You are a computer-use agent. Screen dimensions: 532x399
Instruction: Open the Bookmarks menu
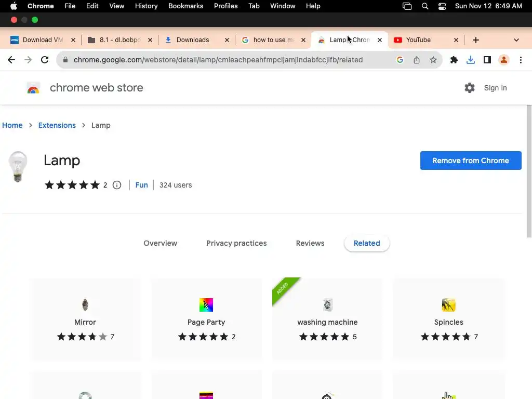[x=185, y=6]
